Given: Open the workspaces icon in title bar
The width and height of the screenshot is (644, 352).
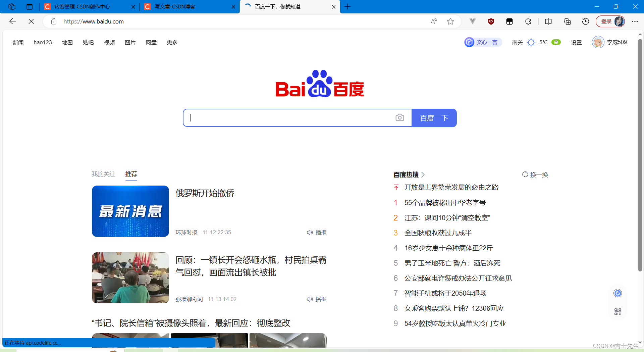Looking at the screenshot, I should 12,7.
